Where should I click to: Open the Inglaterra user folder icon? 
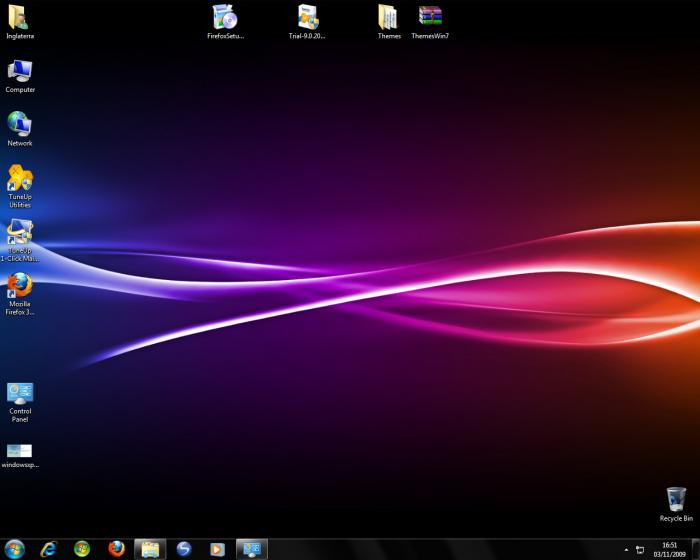click(x=19, y=18)
